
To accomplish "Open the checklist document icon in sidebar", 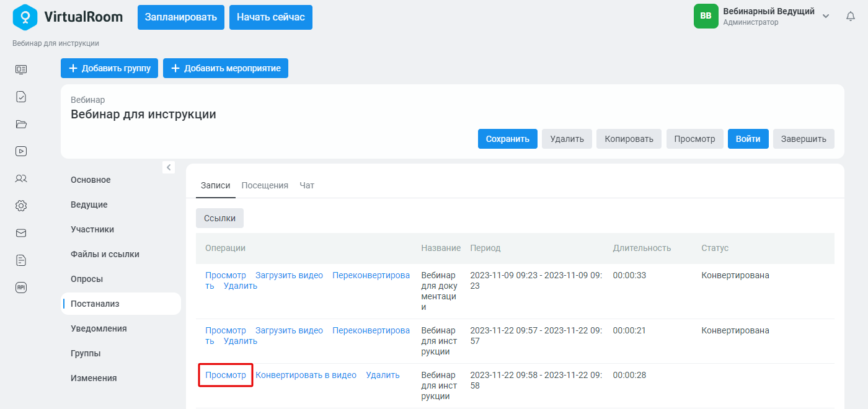I will pyautogui.click(x=21, y=97).
